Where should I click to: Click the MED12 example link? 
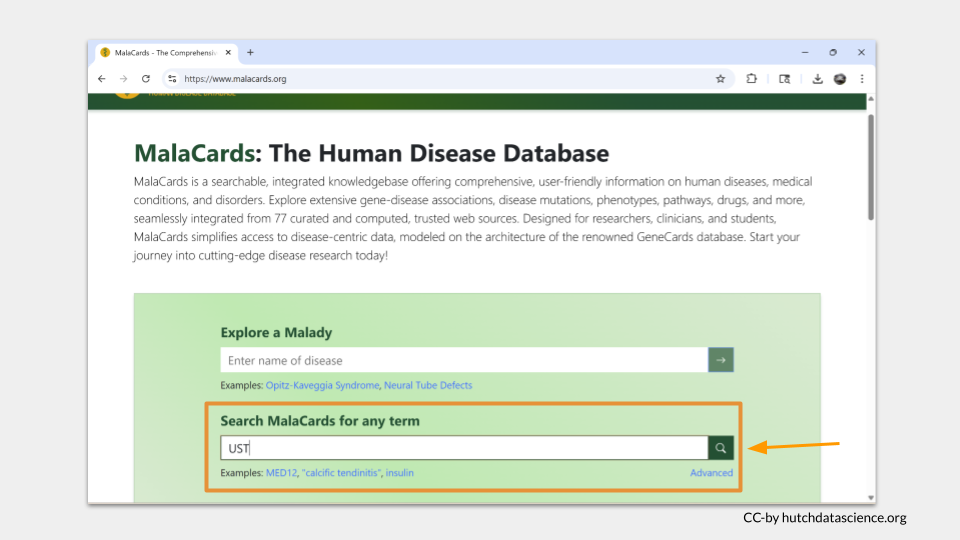[281, 473]
